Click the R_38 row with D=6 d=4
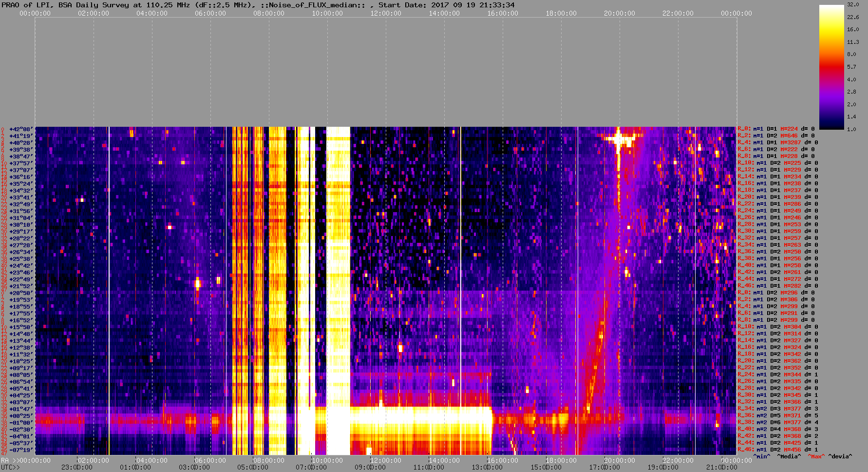Viewport: 868px width, 472px height. pyautogui.click(x=778, y=423)
